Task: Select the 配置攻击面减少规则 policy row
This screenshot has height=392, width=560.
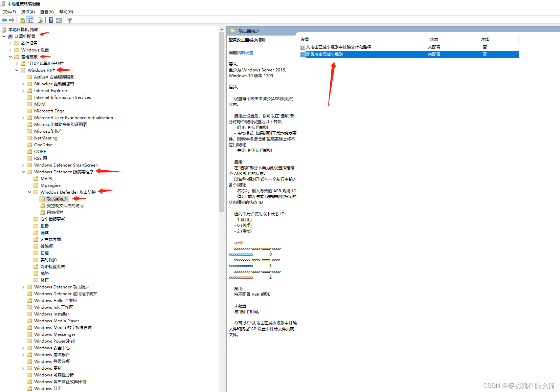Action: tap(409, 54)
